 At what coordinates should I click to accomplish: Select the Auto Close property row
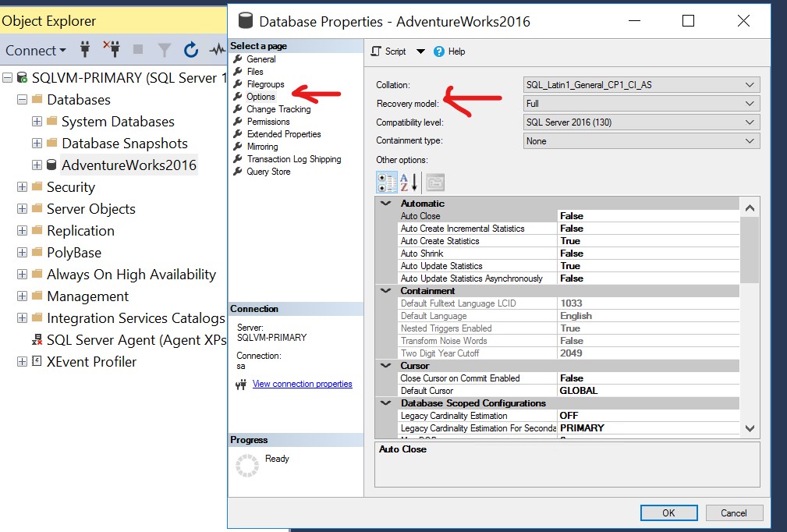(x=569, y=216)
